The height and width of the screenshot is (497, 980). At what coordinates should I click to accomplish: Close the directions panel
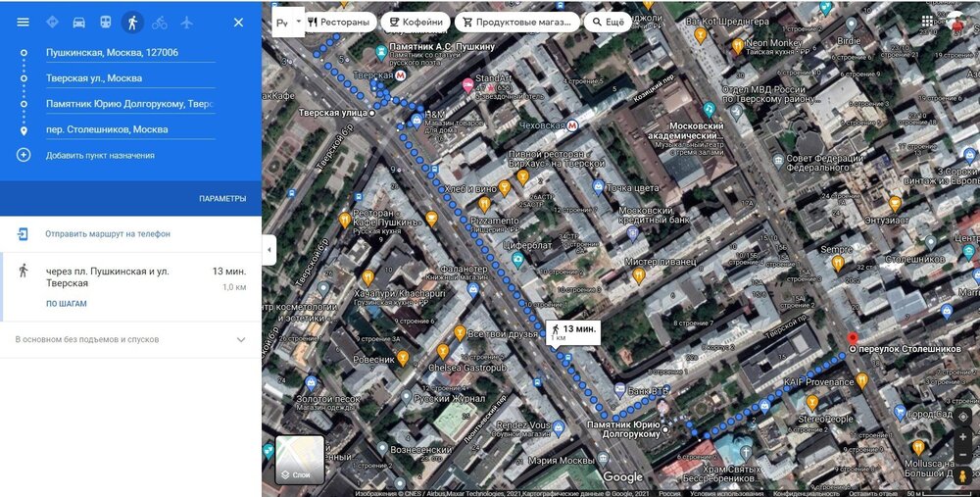tap(239, 23)
